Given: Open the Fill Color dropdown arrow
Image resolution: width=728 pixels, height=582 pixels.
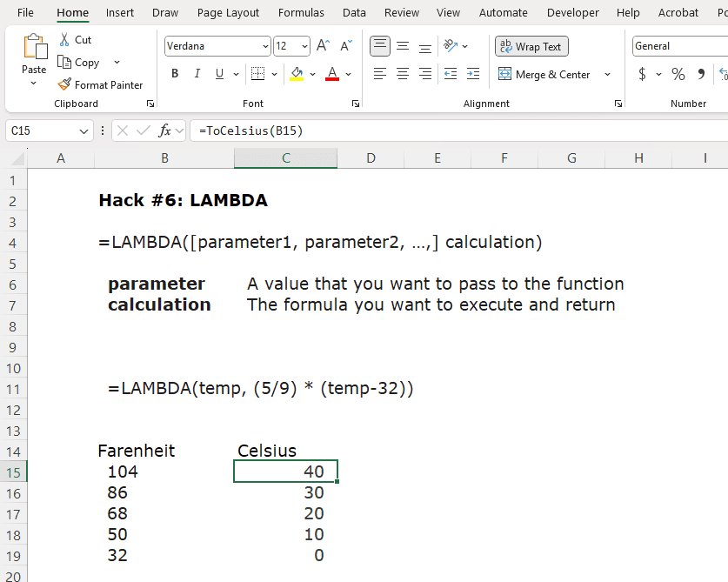Looking at the screenshot, I should [x=311, y=73].
